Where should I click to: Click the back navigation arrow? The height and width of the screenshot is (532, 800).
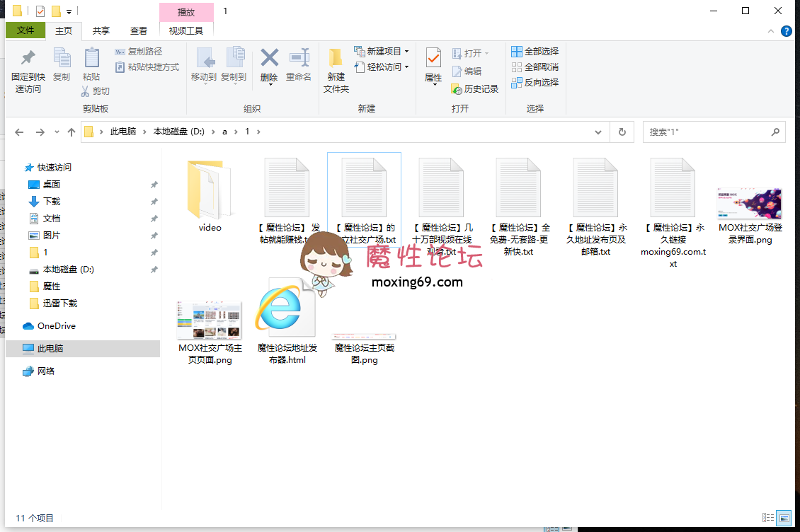click(19, 132)
